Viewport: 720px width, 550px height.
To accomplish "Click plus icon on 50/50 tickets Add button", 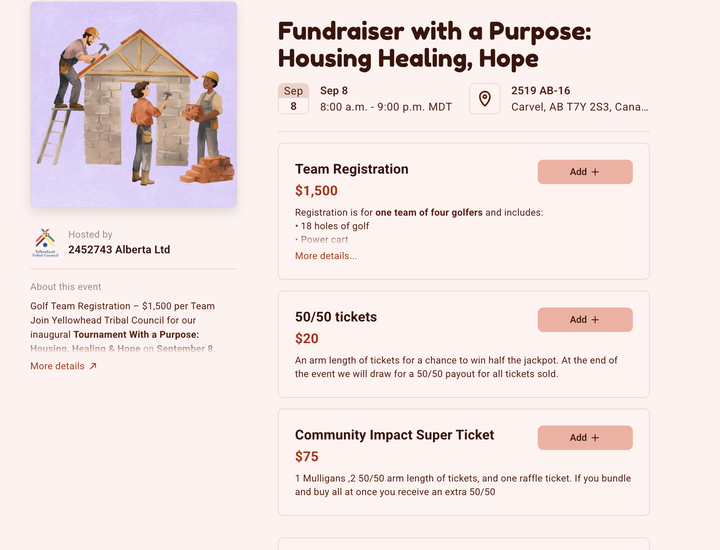I will [595, 320].
